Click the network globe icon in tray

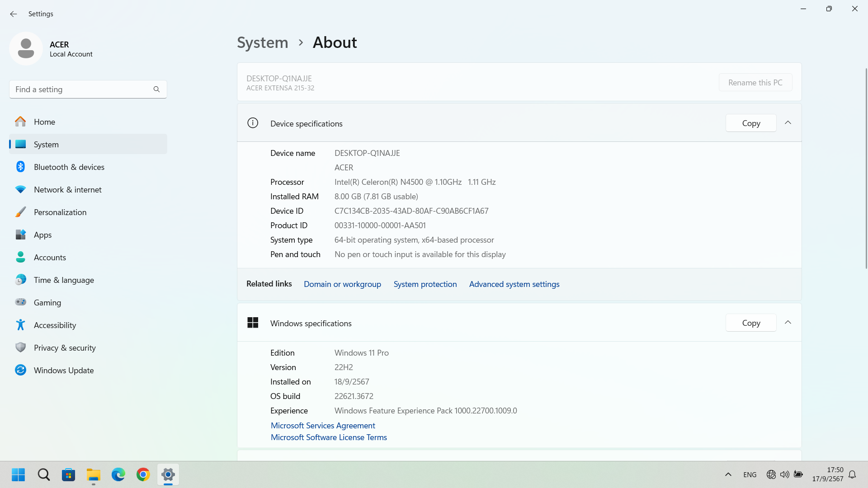click(771, 474)
